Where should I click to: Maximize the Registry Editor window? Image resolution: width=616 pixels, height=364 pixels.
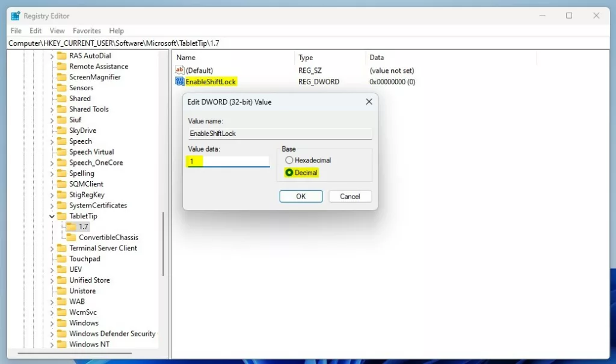pos(569,16)
